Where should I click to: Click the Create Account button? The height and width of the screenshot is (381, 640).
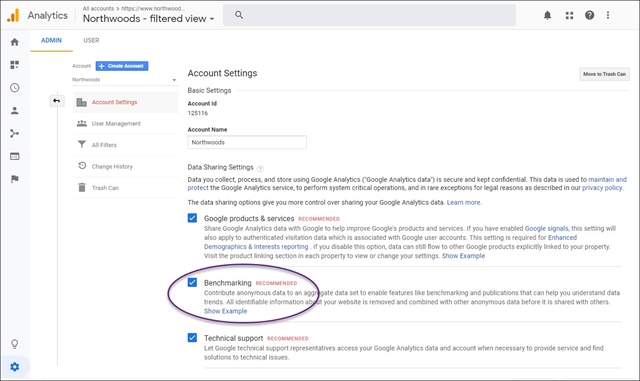pos(122,66)
